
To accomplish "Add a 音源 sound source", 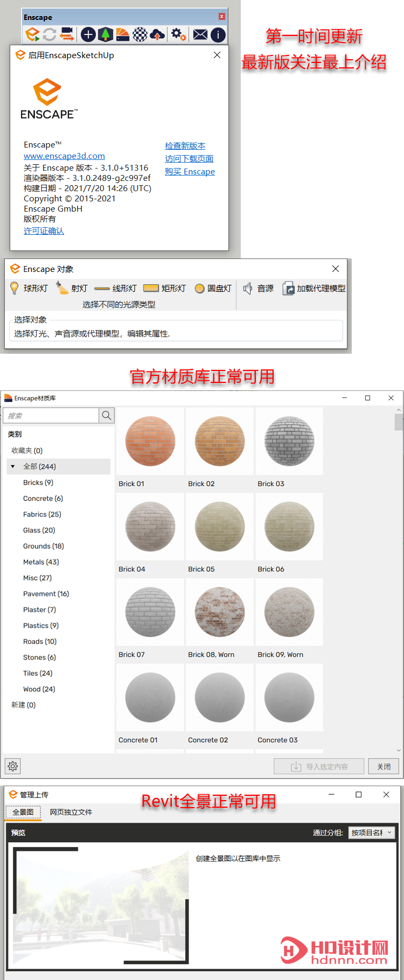I will tap(259, 288).
